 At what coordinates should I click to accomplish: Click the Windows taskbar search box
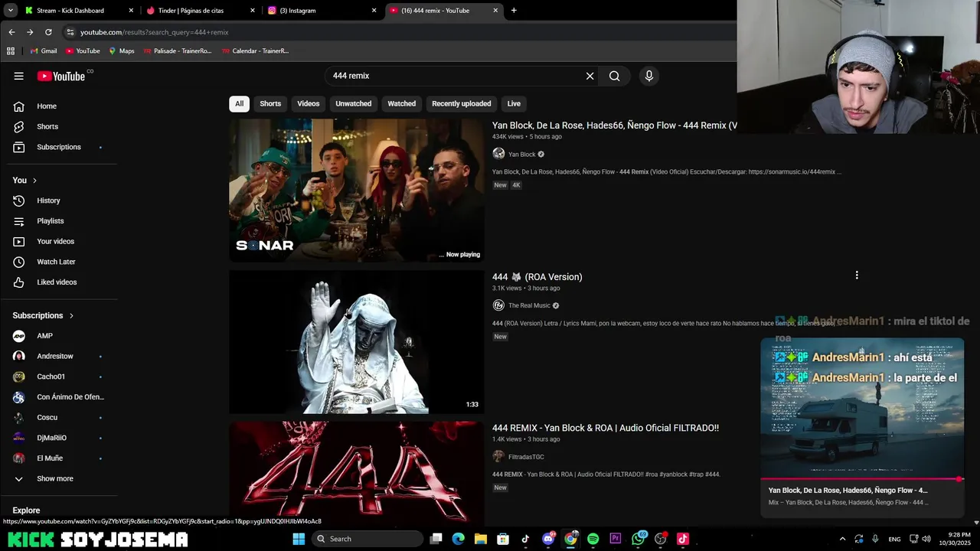pos(367,539)
